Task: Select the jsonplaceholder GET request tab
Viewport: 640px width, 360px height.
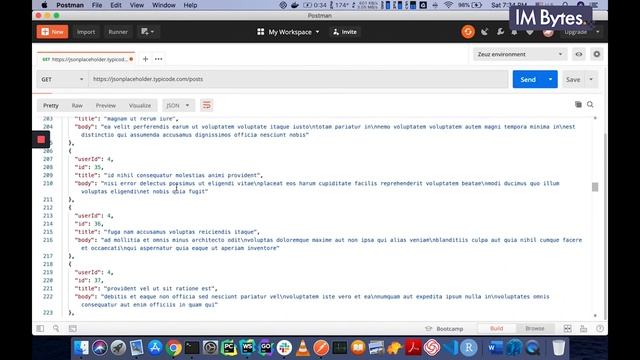Action: coord(87,59)
